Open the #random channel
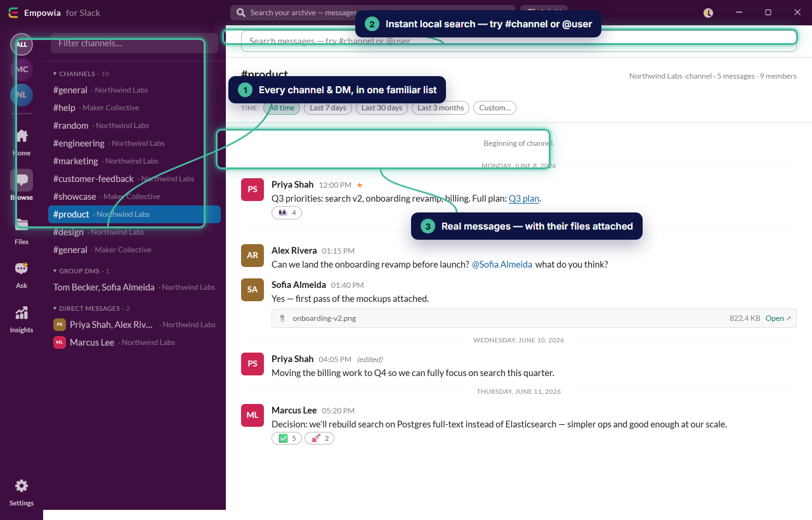812x520 pixels. (x=134, y=126)
